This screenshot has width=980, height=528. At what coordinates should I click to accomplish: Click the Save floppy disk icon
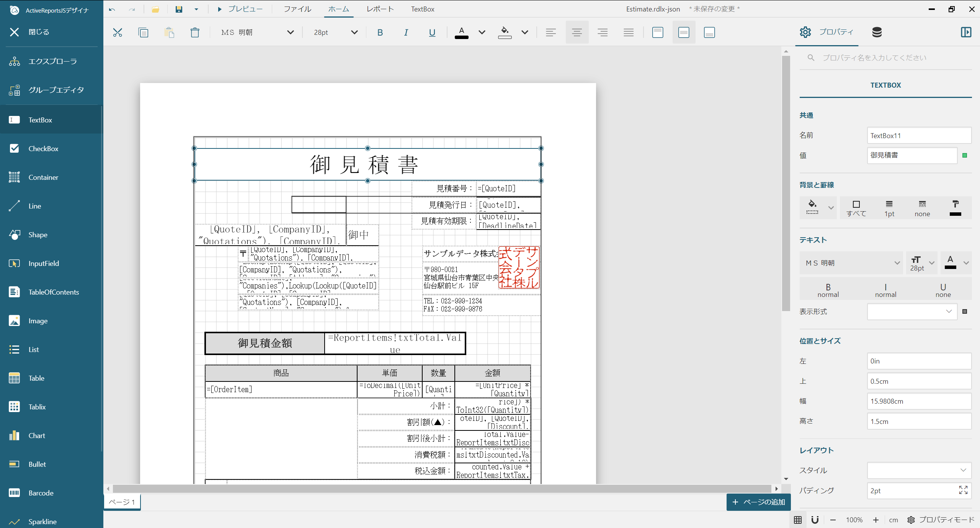[179, 9]
